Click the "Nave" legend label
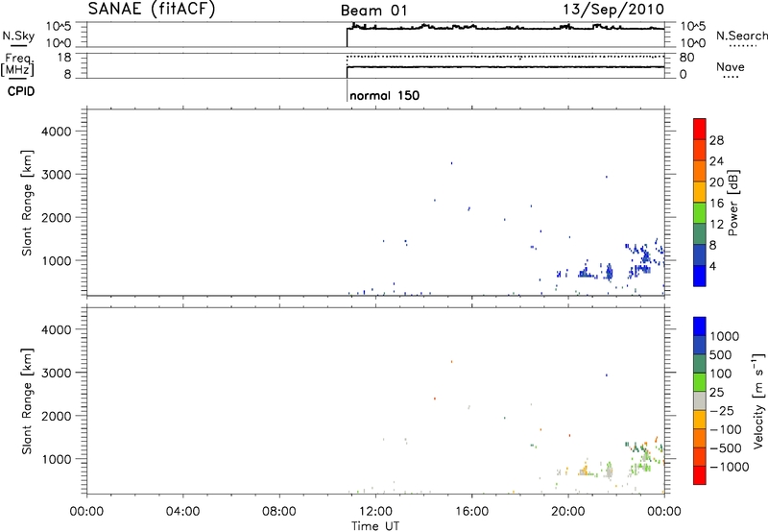 pyautogui.click(x=731, y=66)
